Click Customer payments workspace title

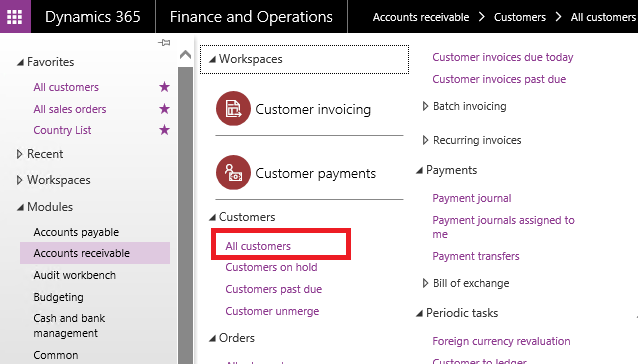click(x=315, y=173)
